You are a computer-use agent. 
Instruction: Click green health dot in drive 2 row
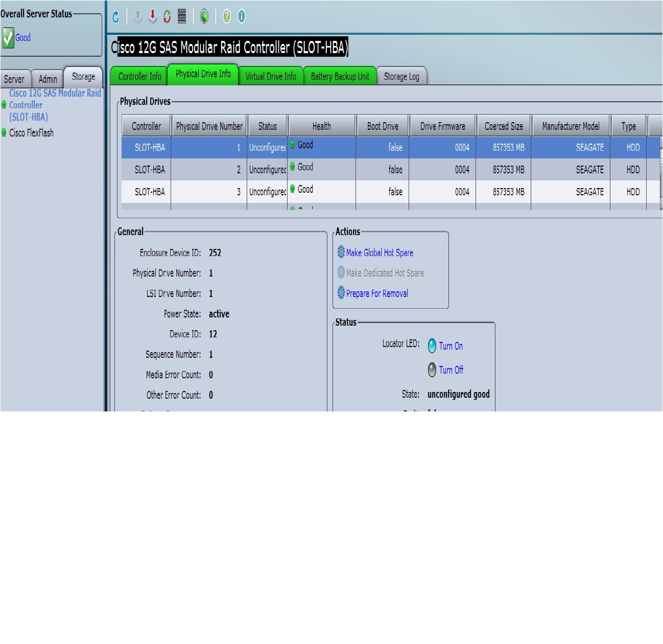click(x=293, y=167)
